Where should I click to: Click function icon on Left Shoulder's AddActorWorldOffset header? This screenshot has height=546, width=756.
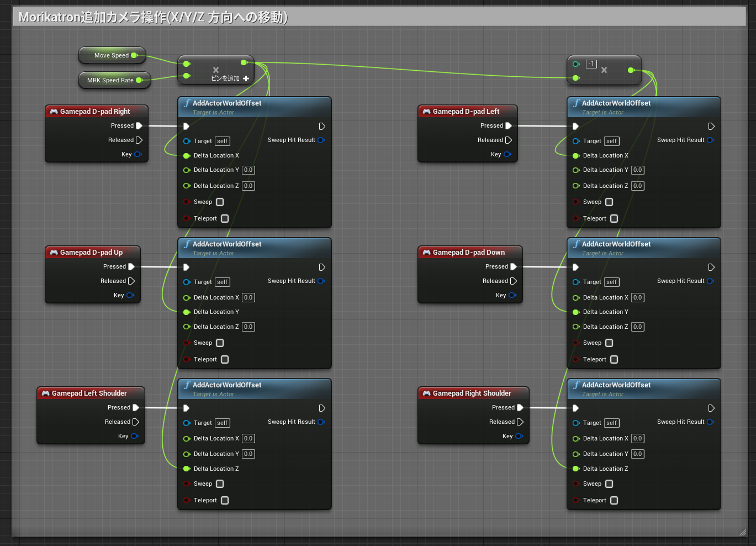click(187, 385)
